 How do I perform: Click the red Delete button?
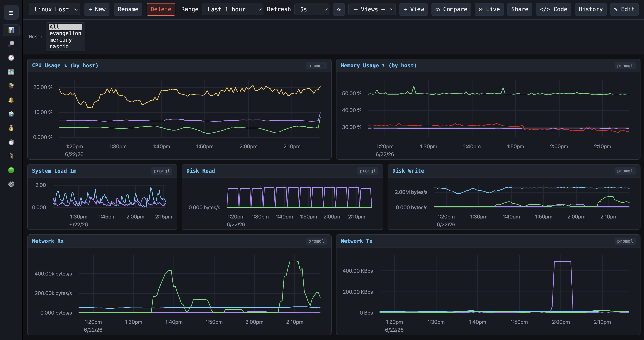(161, 9)
